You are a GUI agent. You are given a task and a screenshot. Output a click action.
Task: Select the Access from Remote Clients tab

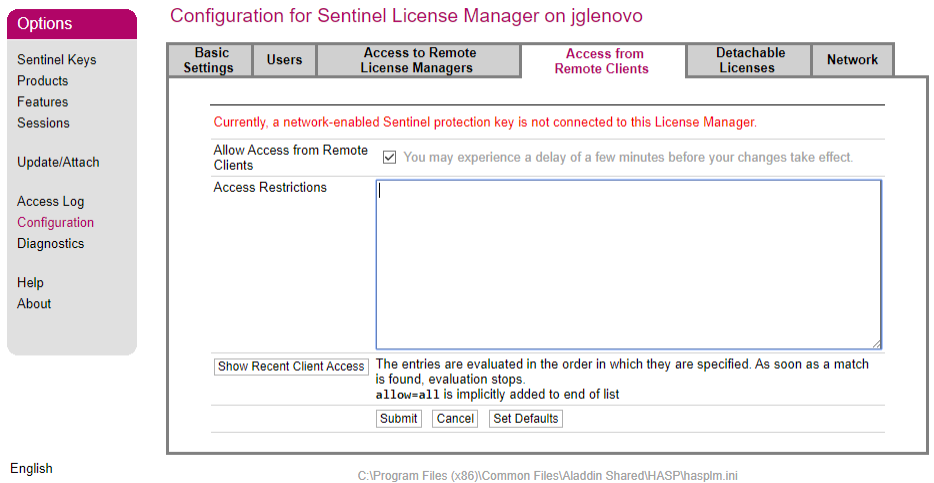coord(602,61)
